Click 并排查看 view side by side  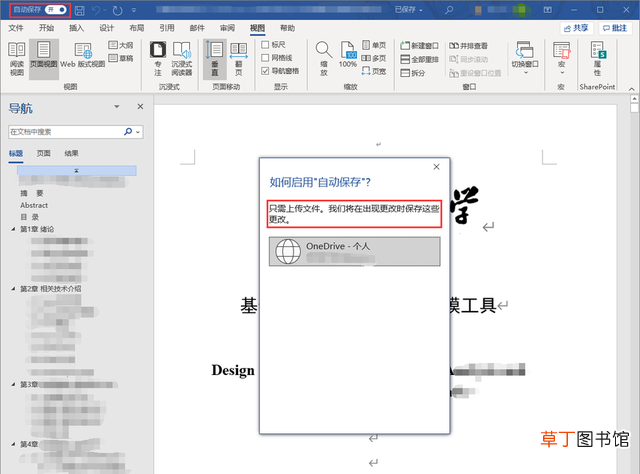(x=468, y=46)
